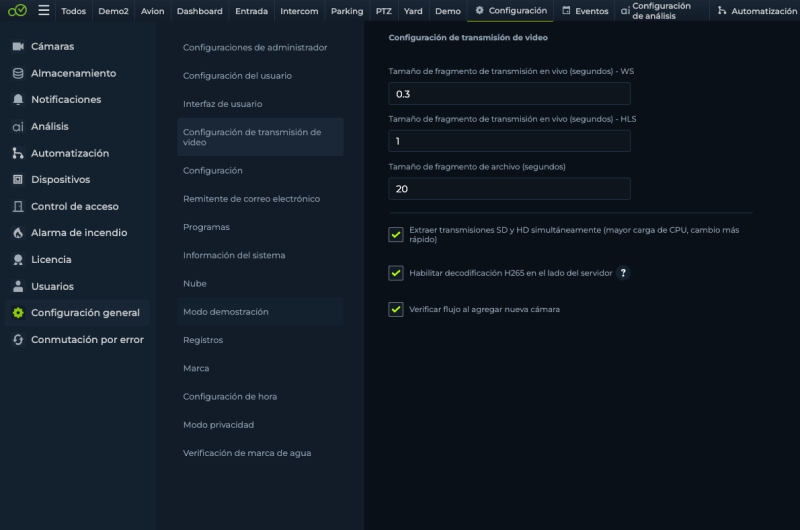Open Verificación de marca de agua

click(x=260, y=453)
